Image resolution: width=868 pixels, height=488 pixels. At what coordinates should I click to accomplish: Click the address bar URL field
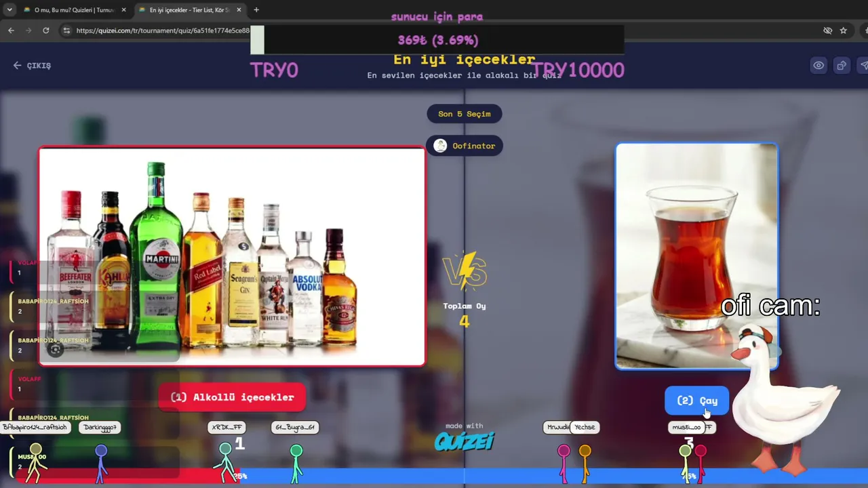point(163,30)
